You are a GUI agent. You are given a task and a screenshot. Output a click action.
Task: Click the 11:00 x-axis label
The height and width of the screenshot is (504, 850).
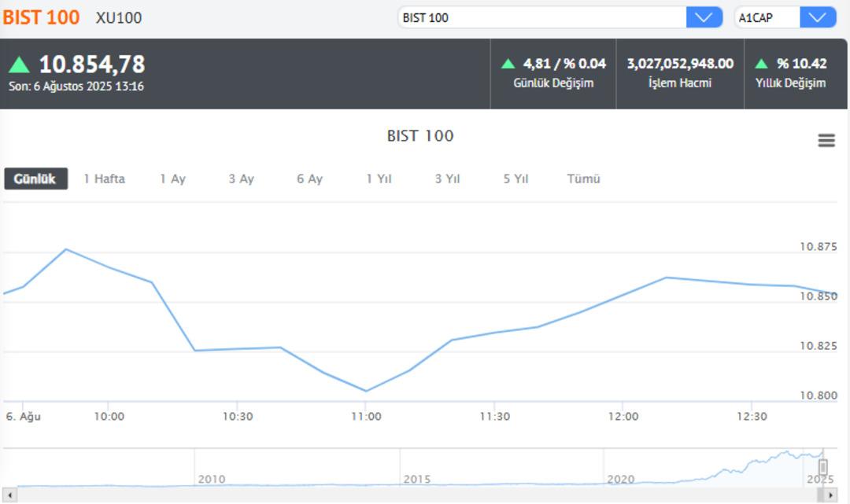pyautogui.click(x=366, y=417)
